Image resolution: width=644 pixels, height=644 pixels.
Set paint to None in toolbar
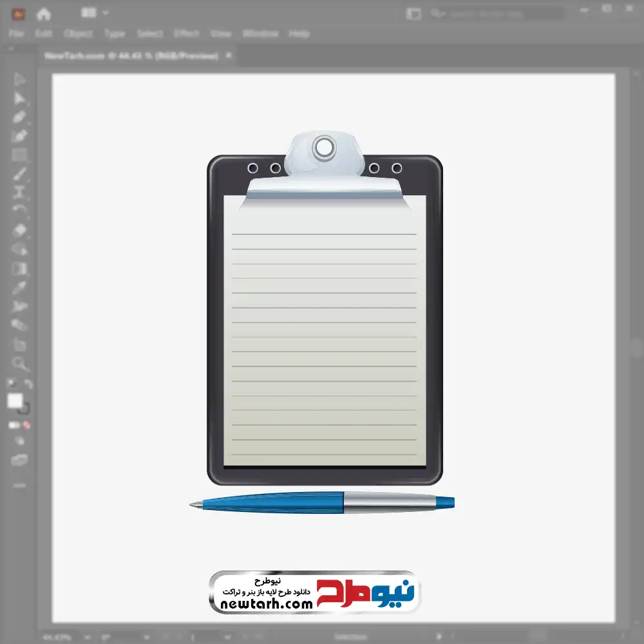pos(27,425)
